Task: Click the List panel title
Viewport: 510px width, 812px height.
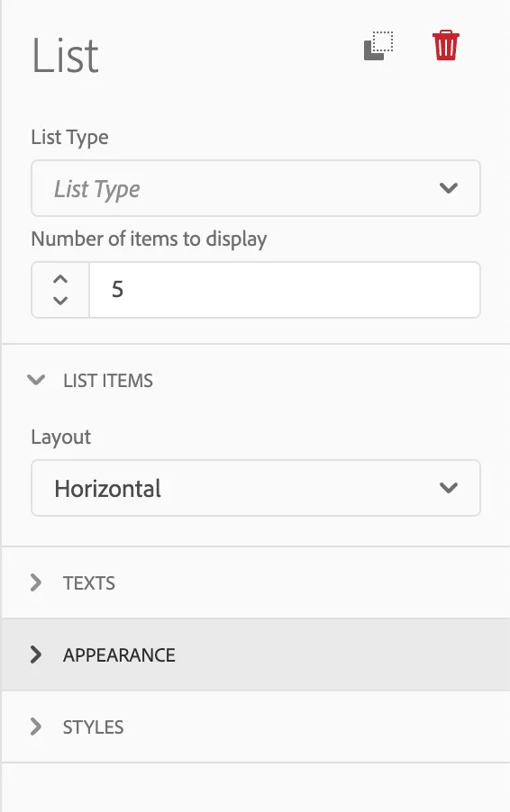Action: pos(65,56)
